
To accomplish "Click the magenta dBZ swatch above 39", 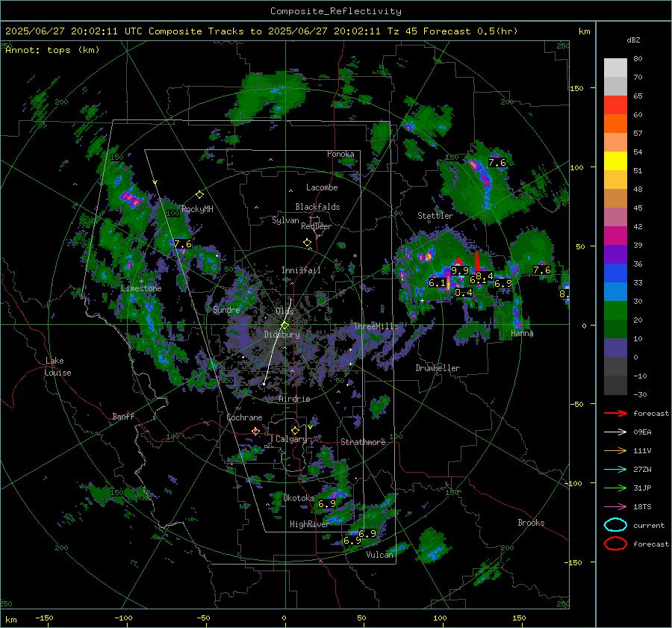I will pos(615,235).
